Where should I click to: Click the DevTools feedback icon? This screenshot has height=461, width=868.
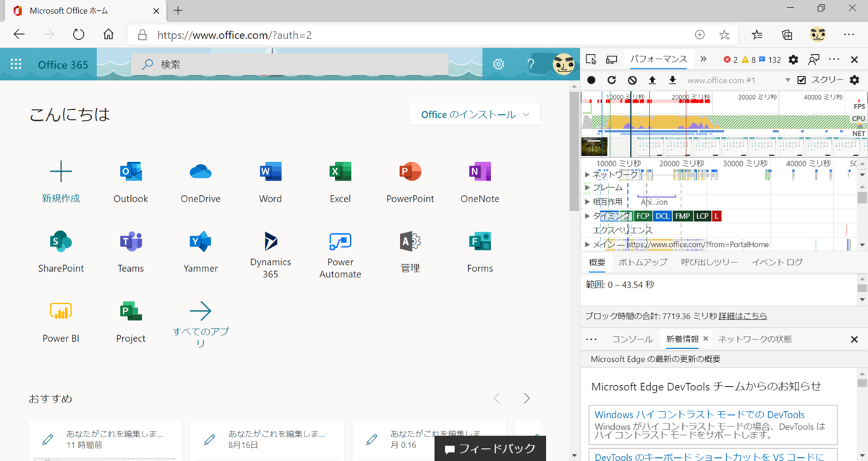[814, 59]
